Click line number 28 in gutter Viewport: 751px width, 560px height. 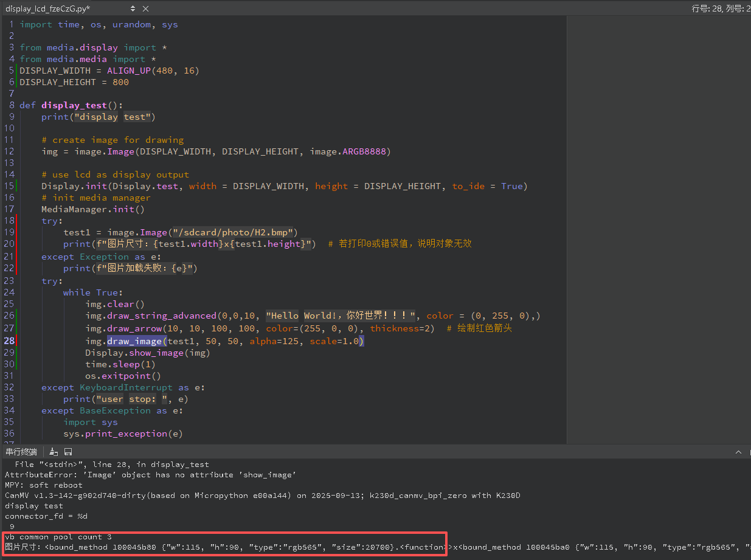[x=9, y=341]
